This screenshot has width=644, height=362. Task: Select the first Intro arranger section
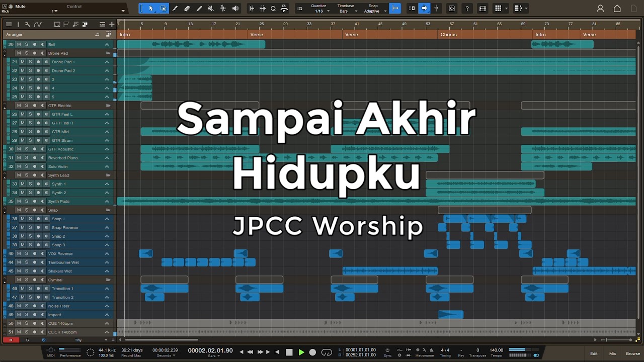tap(183, 35)
